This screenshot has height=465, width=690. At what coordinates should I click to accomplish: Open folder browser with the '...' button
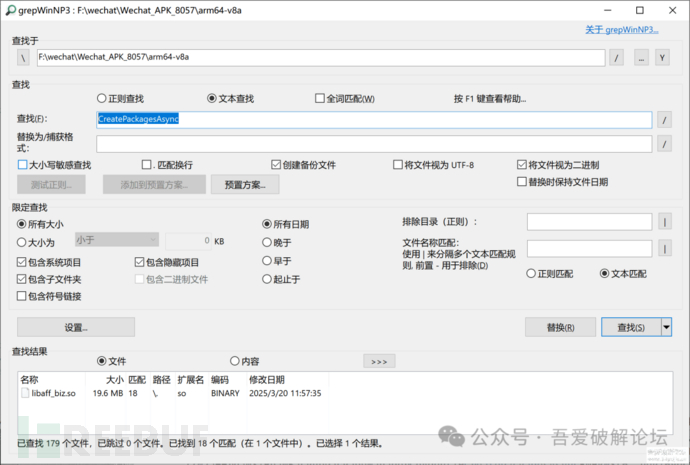641,58
